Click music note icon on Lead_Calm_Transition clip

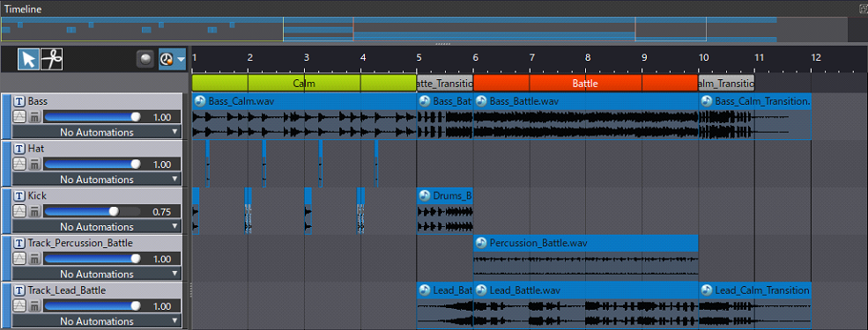(x=707, y=290)
